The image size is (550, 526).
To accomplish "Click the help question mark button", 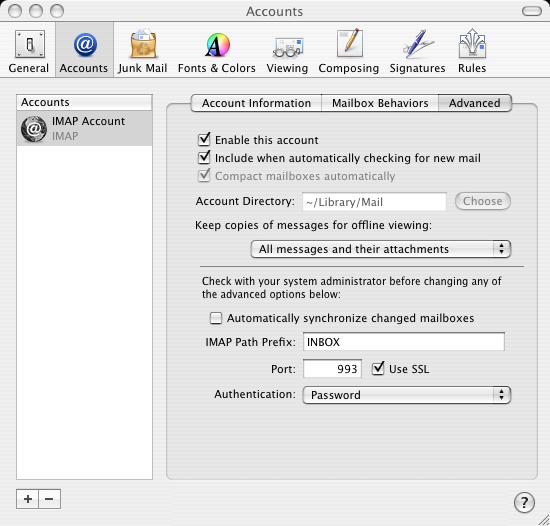I will tap(524, 503).
